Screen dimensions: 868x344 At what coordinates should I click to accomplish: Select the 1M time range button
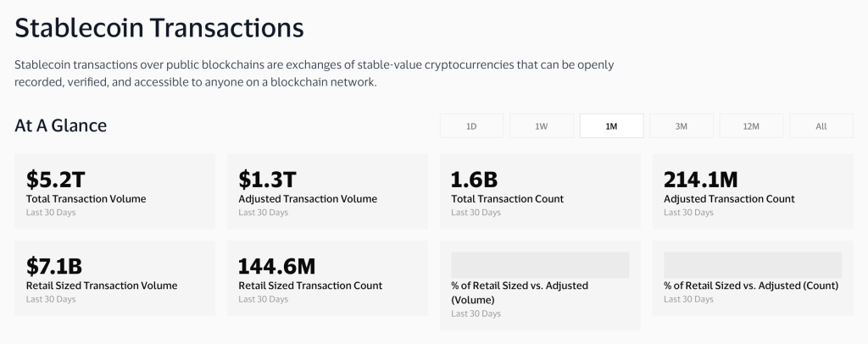pos(611,125)
